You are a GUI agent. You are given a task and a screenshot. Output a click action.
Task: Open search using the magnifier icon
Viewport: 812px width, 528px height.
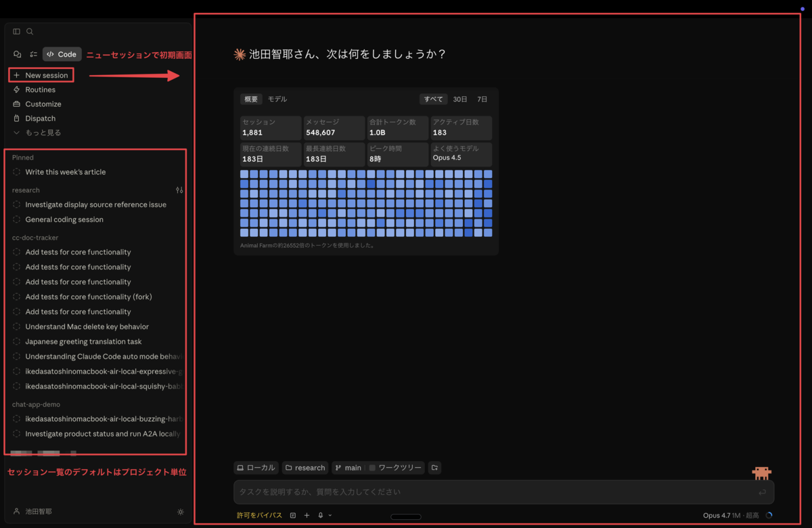(30, 31)
